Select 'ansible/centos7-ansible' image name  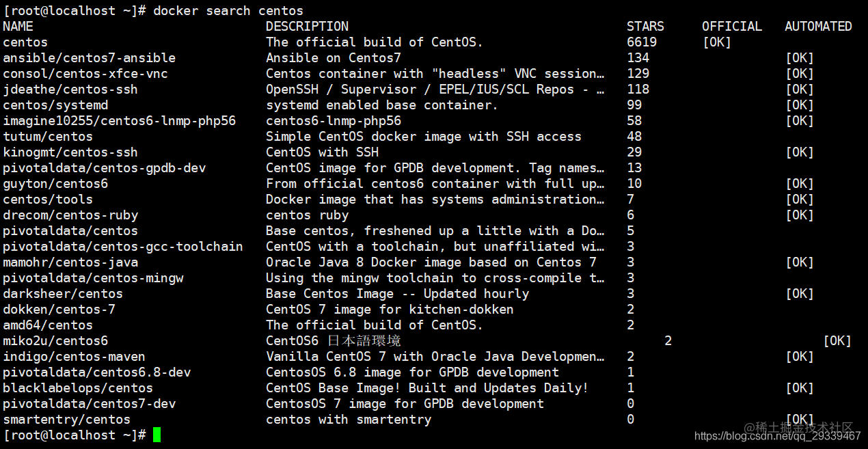pyautogui.click(x=90, y=58)
